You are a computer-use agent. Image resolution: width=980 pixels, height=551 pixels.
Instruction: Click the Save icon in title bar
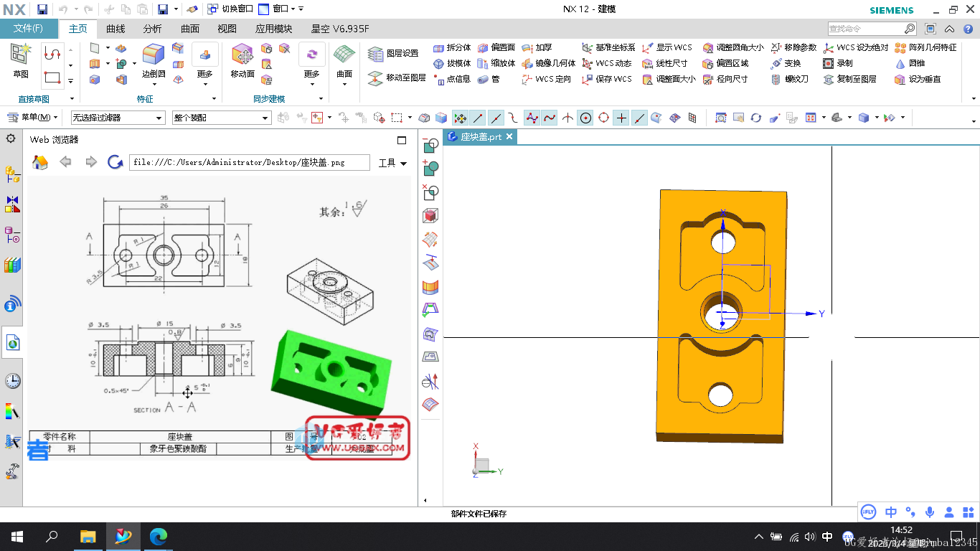[42, 9]
